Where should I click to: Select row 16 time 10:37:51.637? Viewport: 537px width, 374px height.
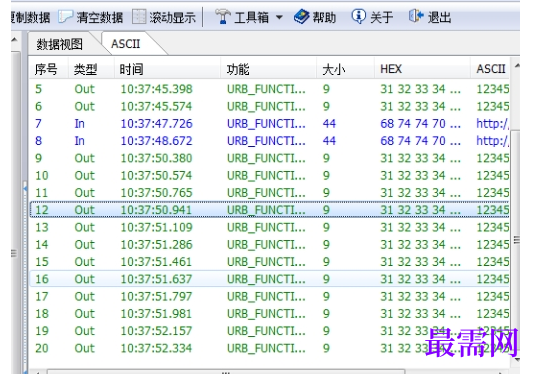[156, 279]
